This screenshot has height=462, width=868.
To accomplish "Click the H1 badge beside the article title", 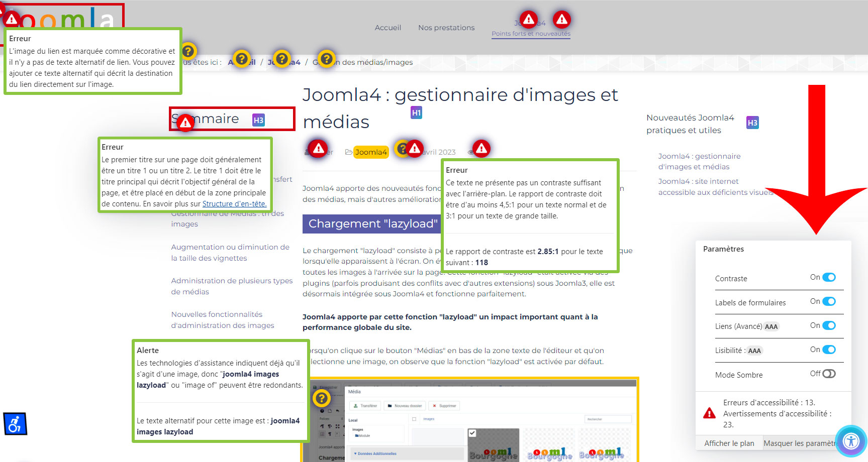I will click(416, 112).
